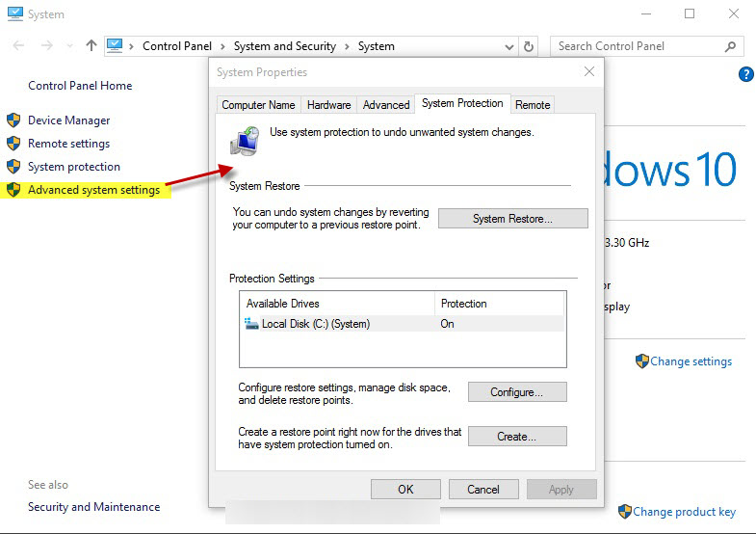756x534 pixels.
Task: Click the System Restore... button
Action: pos(513,219)
